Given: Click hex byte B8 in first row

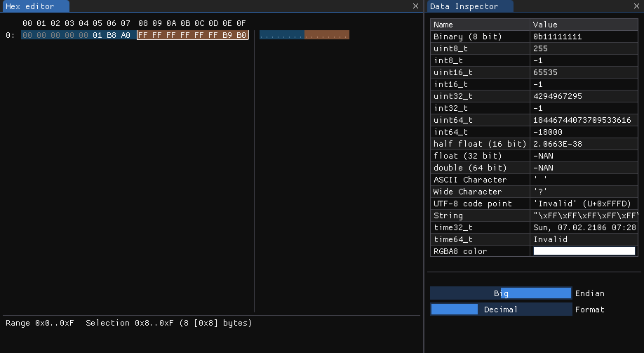Looking at the screenshot, I should pyautogui.click(x=112, y=34).
